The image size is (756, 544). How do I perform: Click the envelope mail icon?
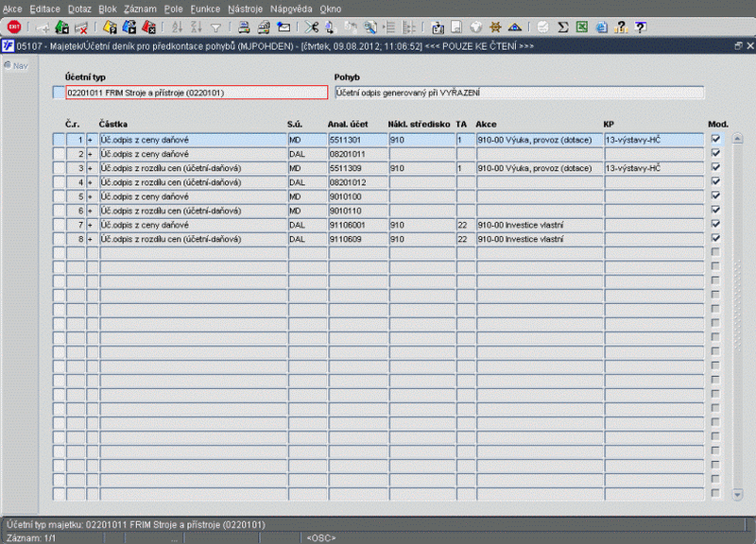pyautogui.click(x=285, y=27)
